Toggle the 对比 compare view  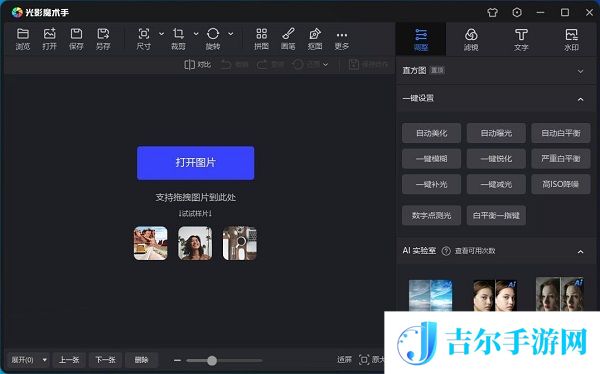click(197, 65)
